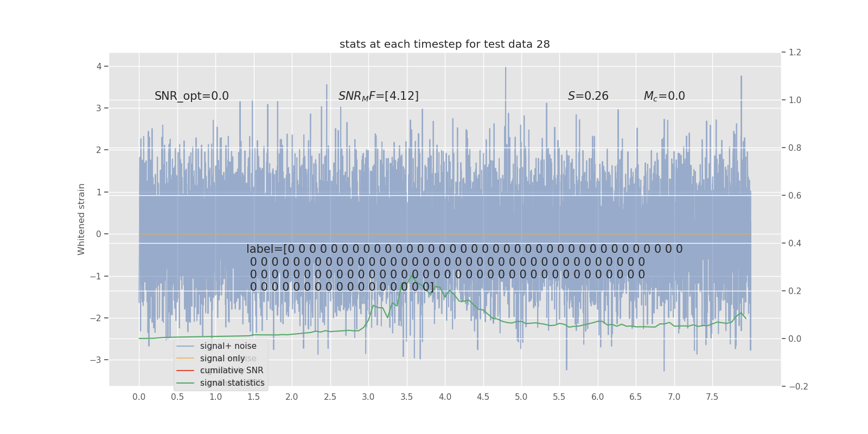Click the "signal+ noise" legend entry
This screenshot has width=868, height=434.
(228, 346)
